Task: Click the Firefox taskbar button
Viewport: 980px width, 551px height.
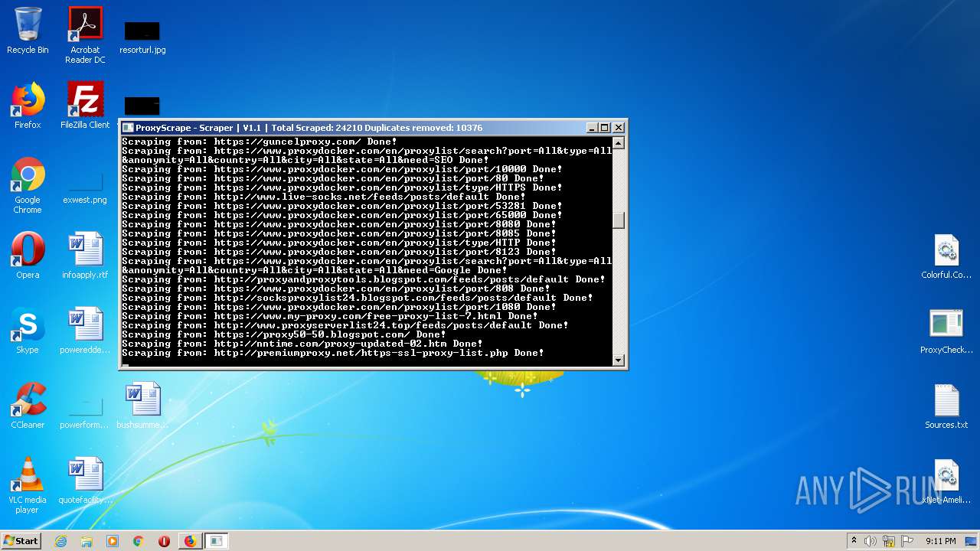Action: click(190, 541)
